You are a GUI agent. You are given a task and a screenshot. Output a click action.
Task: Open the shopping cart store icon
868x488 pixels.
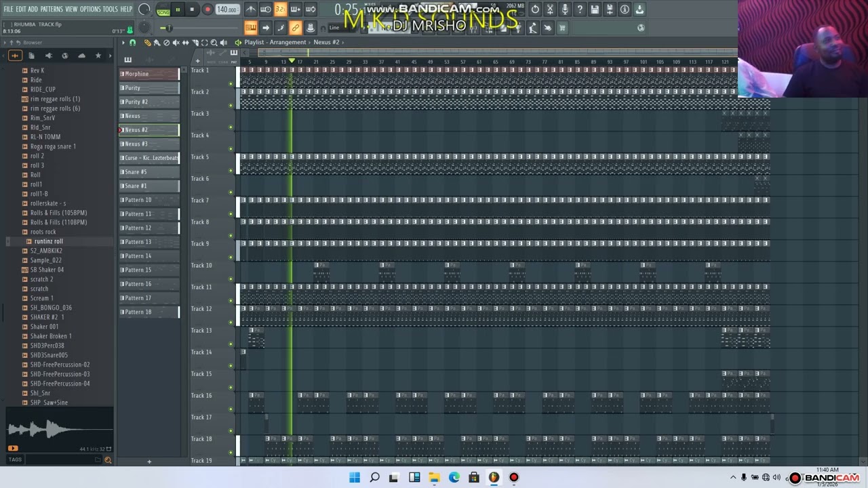pyautogui.click(x=562, y=28)
